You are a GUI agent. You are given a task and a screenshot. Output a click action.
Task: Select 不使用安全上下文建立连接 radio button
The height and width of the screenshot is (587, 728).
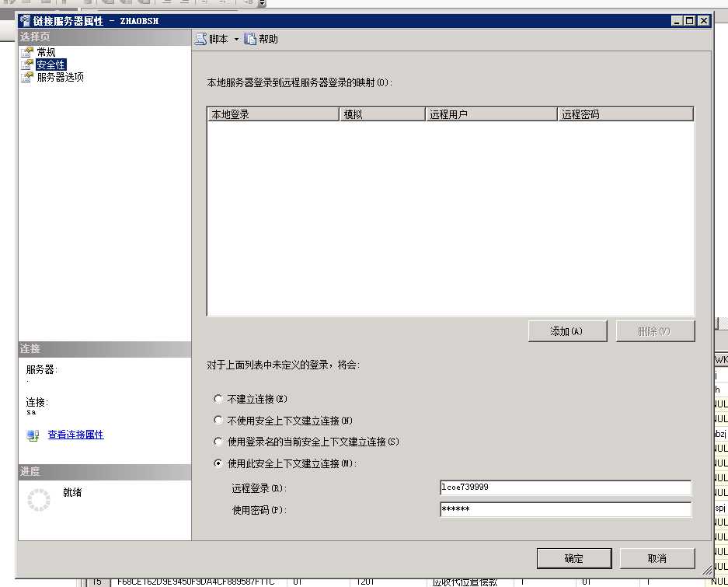point(218,420)
